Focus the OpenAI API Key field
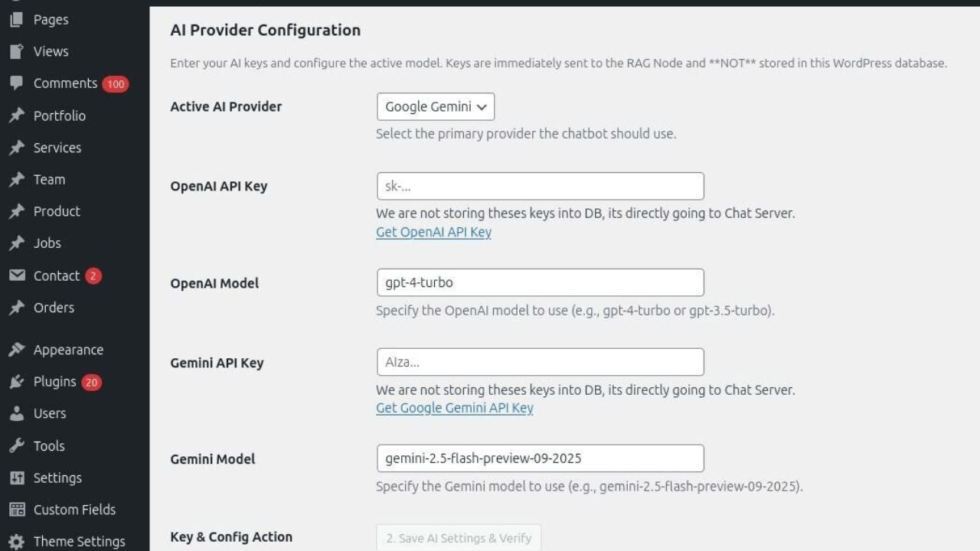This screenshot has width=980, height=551. point(540,187)
